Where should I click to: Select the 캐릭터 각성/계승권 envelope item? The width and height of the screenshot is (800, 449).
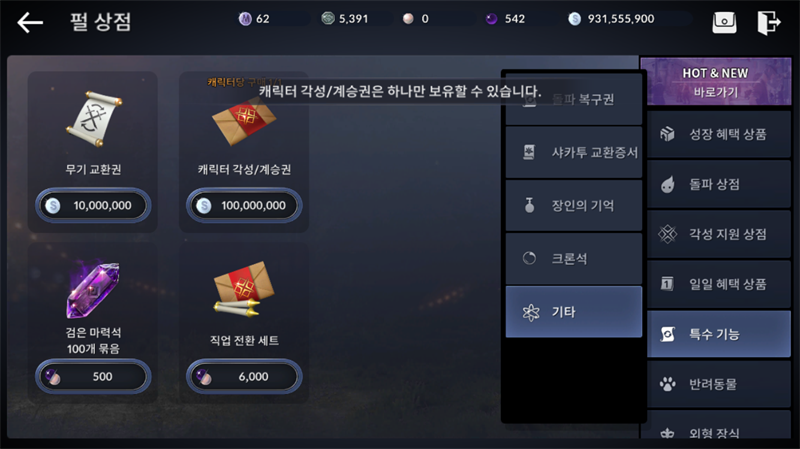[x=244, y=121]
